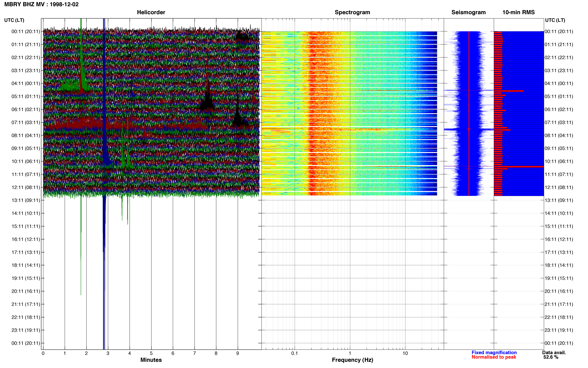Click the left time label '02:11 (22:11)'
Image resolution: width=588 pixels, height=368 pixels.
26,57
